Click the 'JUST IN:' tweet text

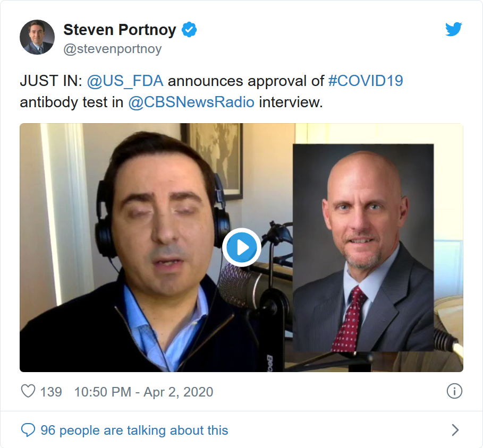[51, 81]
